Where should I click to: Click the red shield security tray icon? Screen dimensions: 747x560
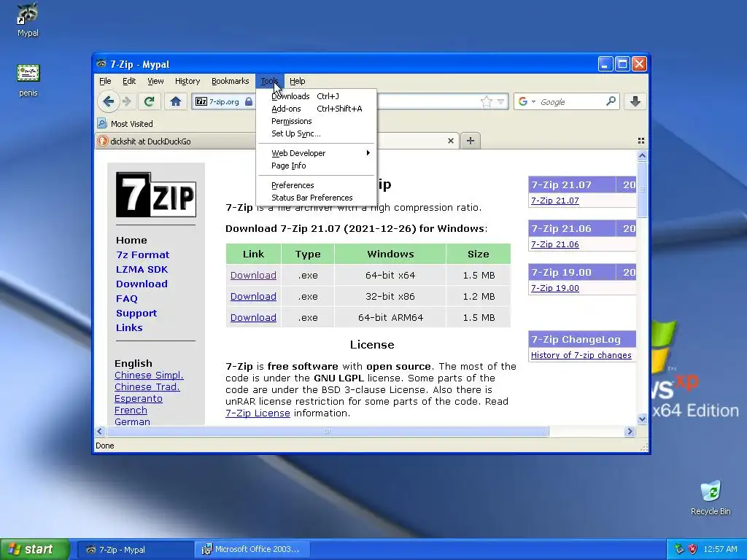click(693, 549)
